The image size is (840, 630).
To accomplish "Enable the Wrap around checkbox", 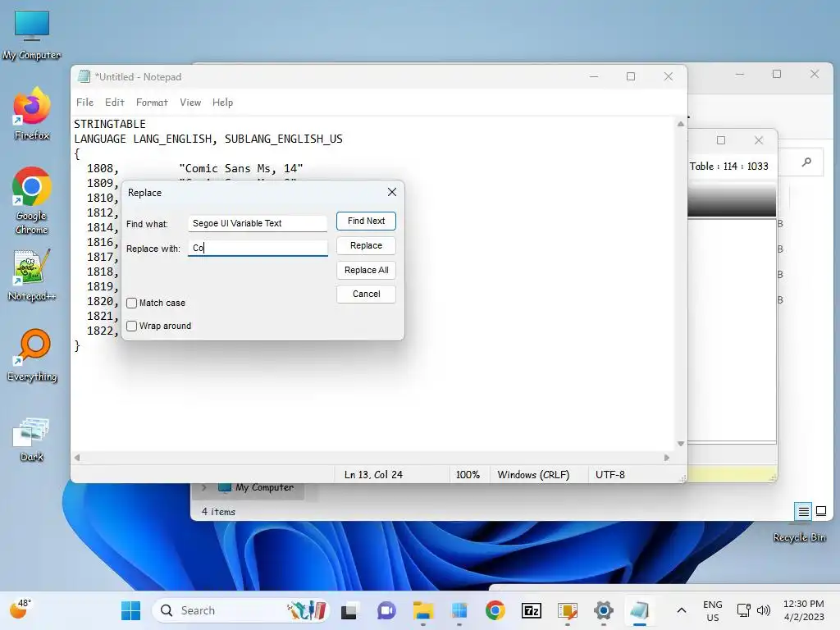I will click(132, 326).
